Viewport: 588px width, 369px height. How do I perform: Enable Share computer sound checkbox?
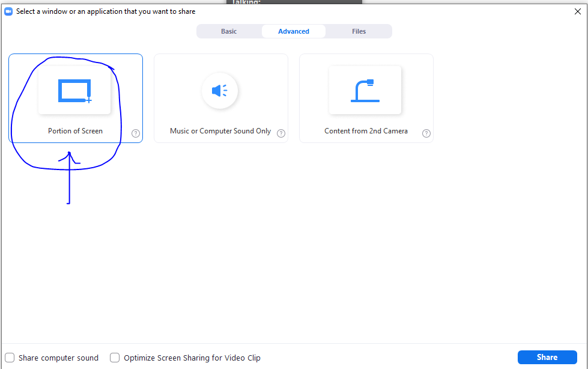[x=10, y=358]
